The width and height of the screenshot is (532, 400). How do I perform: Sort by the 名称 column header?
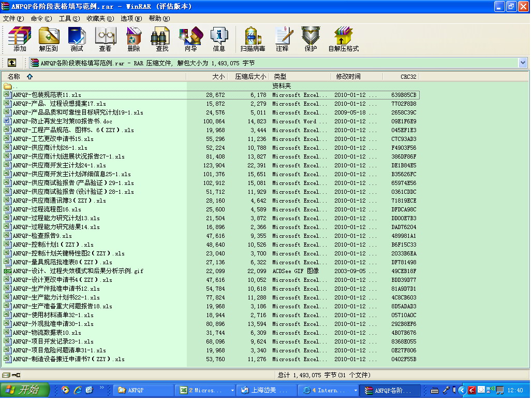pos(94,76)
